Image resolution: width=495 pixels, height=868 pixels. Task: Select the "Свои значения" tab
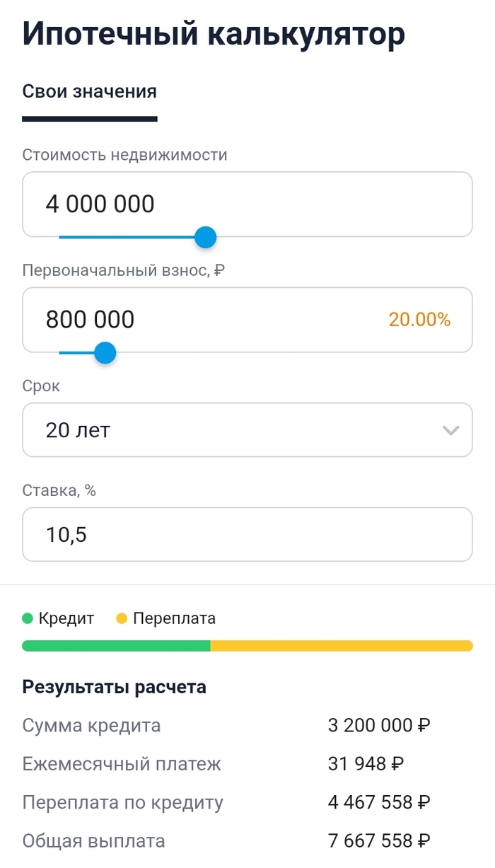90,91
